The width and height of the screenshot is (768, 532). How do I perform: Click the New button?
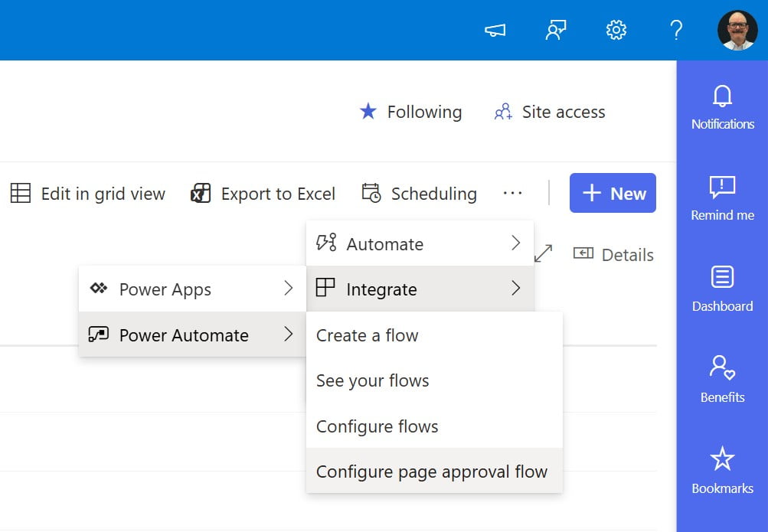click(613, 194)
